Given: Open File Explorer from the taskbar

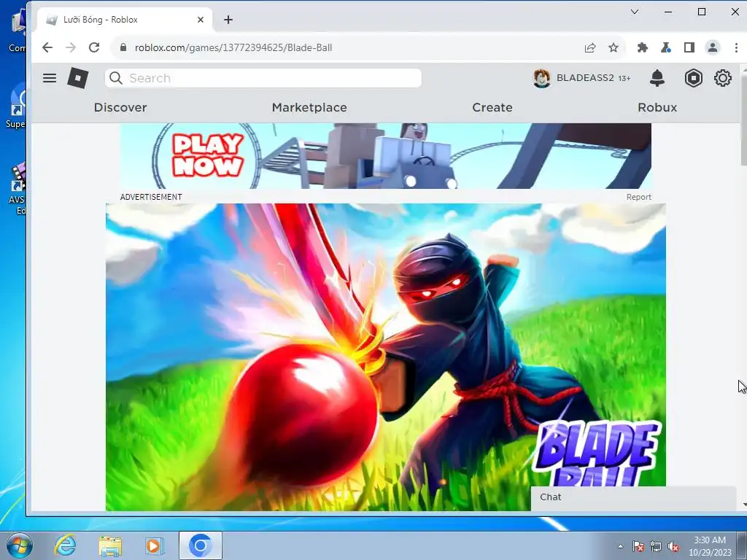Looking at the screenshot, I should click(x=110, y=545).
